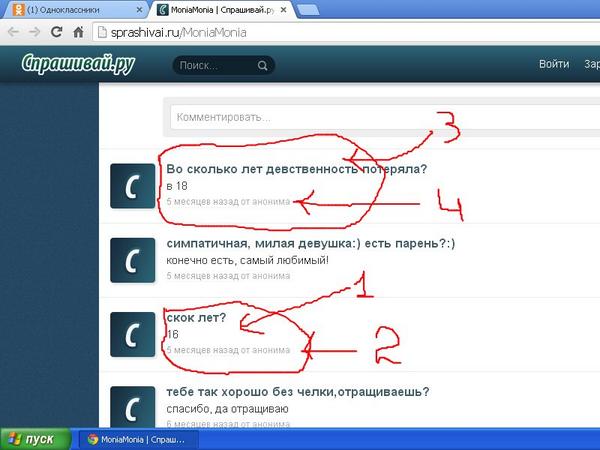Close the Одноклассники tab

[x=139, y=10]
